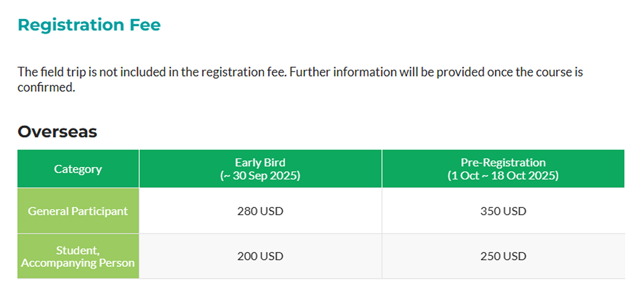
Task: Click the Early Bird column header
Action: (260, 169)
